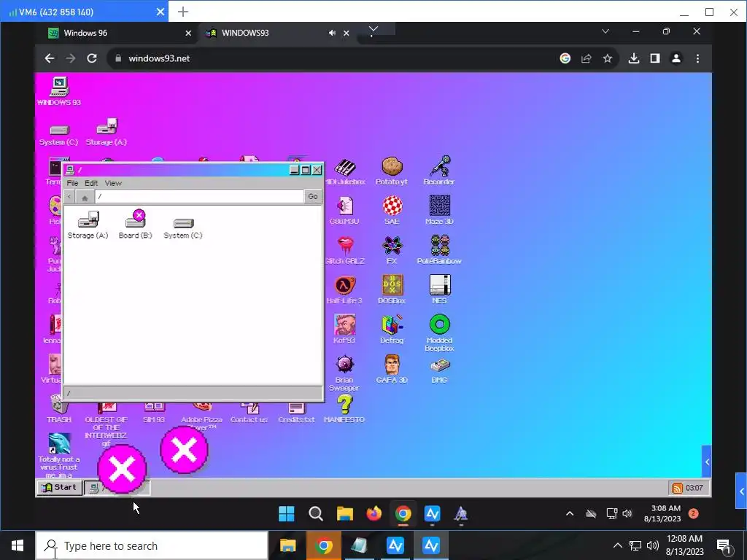Open the inner Windows 11 Start button

coord(286,514)
